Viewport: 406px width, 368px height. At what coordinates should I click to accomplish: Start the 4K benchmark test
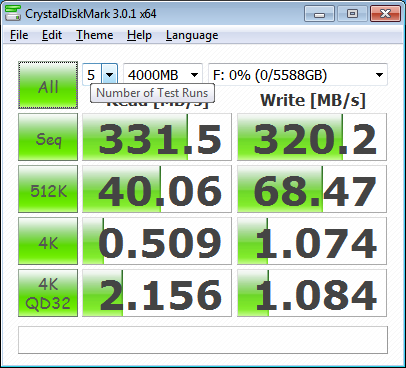point(48,241)
